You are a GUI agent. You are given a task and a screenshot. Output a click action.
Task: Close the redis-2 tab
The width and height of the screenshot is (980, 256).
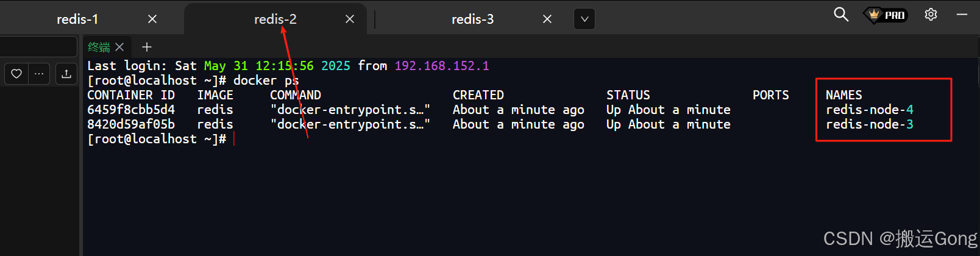pyautogui.click(x=350, y=20)
